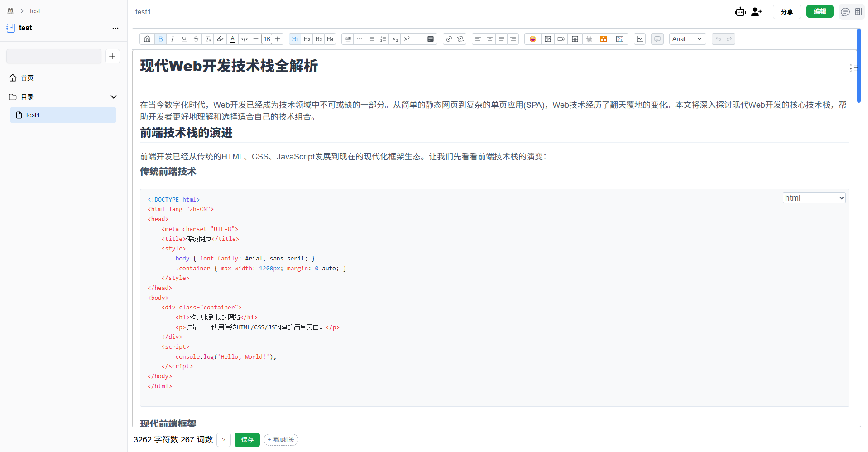Insert a video using the toolbar icon
868x452 pixels.
(x=561, y=39)
